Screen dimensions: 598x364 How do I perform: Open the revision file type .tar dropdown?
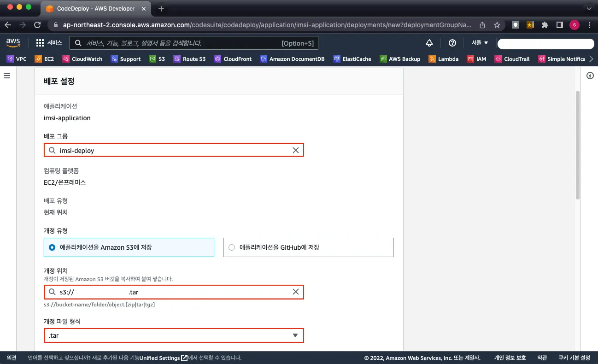click(174, 335)
